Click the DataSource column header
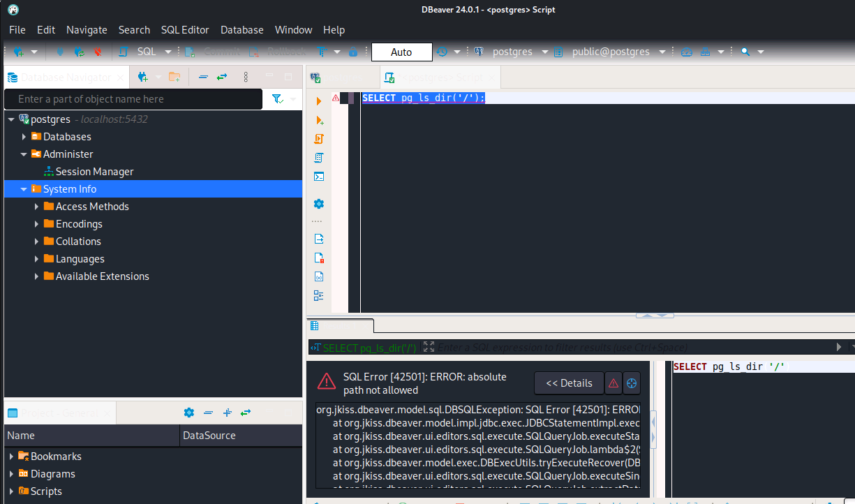The width and height of the screenshot is (855, 504). click(241, 436)
